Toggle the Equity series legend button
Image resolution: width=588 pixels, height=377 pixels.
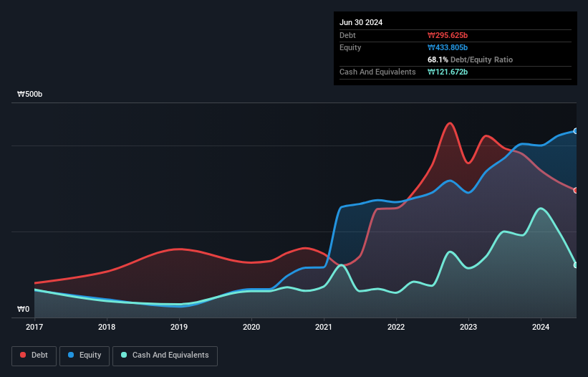click(85, 355)
